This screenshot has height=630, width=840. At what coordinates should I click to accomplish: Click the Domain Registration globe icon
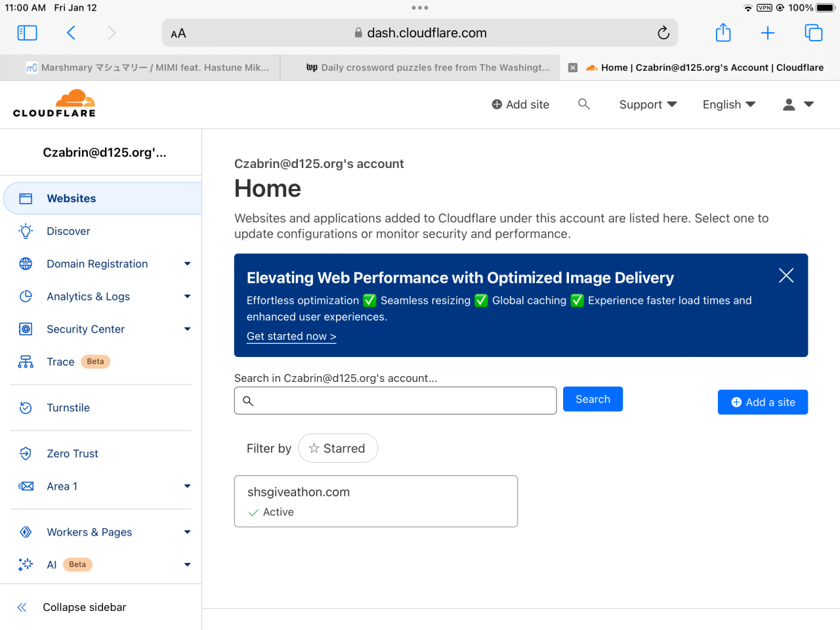[26, 264]
